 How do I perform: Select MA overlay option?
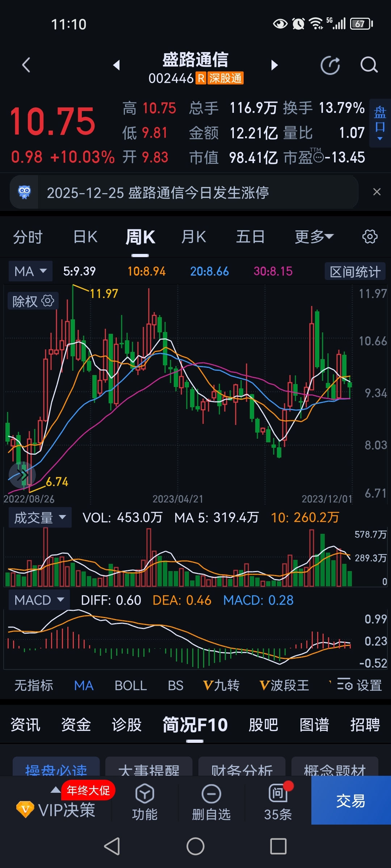tap(84, 685)
